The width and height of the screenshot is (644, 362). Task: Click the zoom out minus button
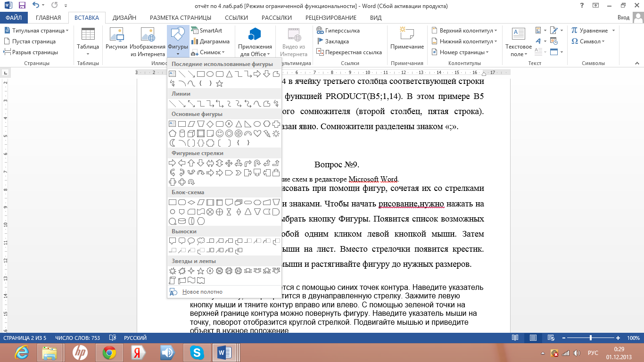563,338
